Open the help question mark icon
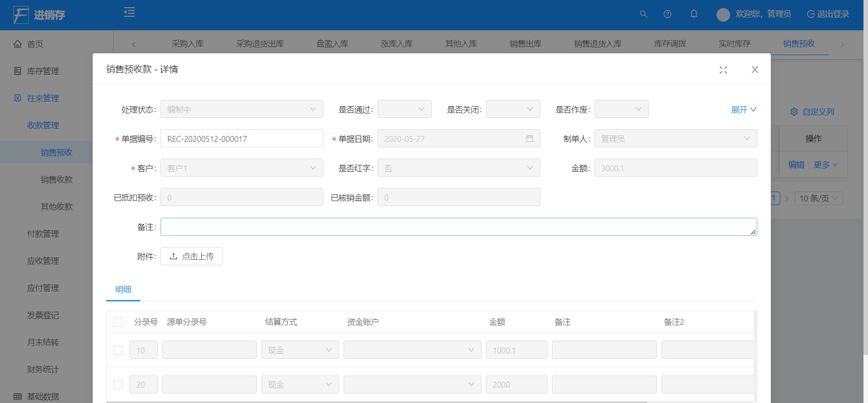Image resolution: width=868 pixels, height=403 pixels. pyautogui.click(x=667, y=14)
